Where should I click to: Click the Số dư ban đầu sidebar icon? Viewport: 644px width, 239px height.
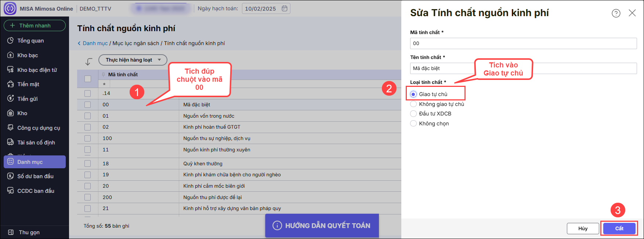(11, 176)
